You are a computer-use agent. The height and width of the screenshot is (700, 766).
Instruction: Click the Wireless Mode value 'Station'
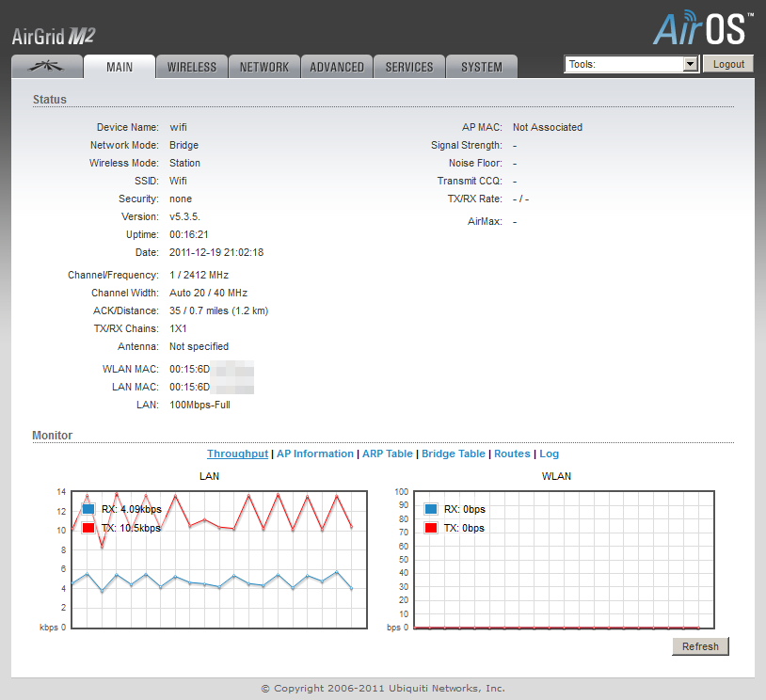click(184, 163)
